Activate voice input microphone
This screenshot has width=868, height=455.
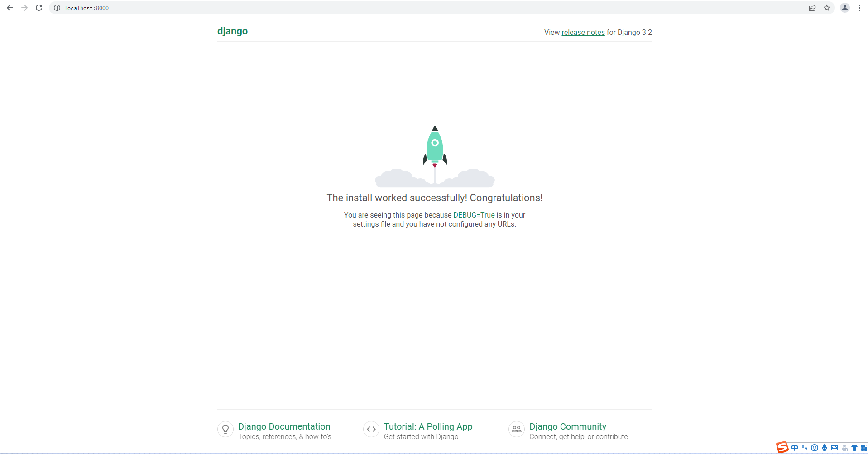(825, 448)
